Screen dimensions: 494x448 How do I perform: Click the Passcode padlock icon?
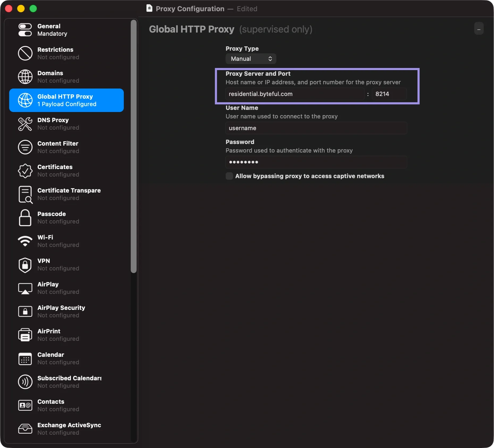point(25,218)
